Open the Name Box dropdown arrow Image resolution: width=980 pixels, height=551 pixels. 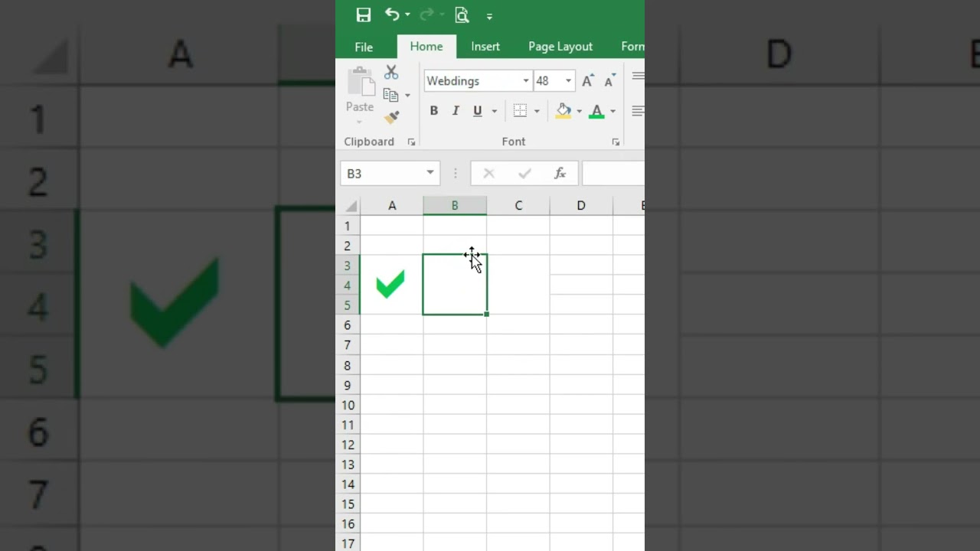tap(430, 173)
